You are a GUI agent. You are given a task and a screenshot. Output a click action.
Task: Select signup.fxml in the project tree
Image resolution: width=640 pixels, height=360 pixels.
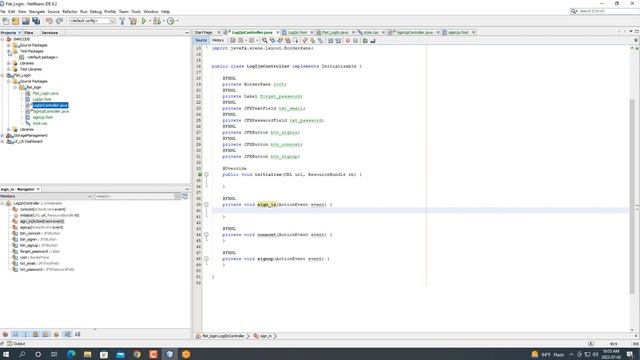pos(42,117)
